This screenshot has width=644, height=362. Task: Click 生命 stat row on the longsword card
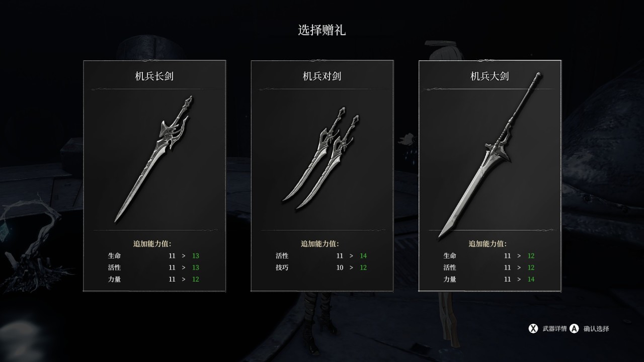[154, 255]
